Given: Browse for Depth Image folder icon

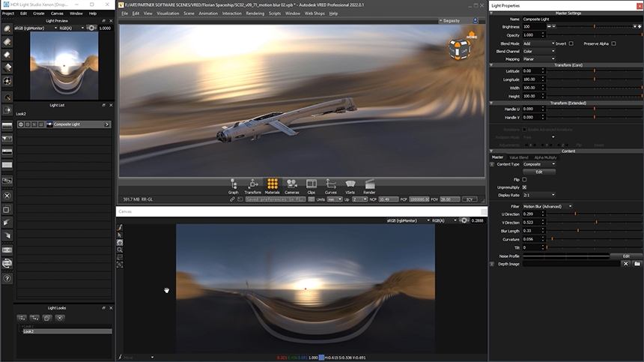Looking at the screenshot, I should (637, 264).
